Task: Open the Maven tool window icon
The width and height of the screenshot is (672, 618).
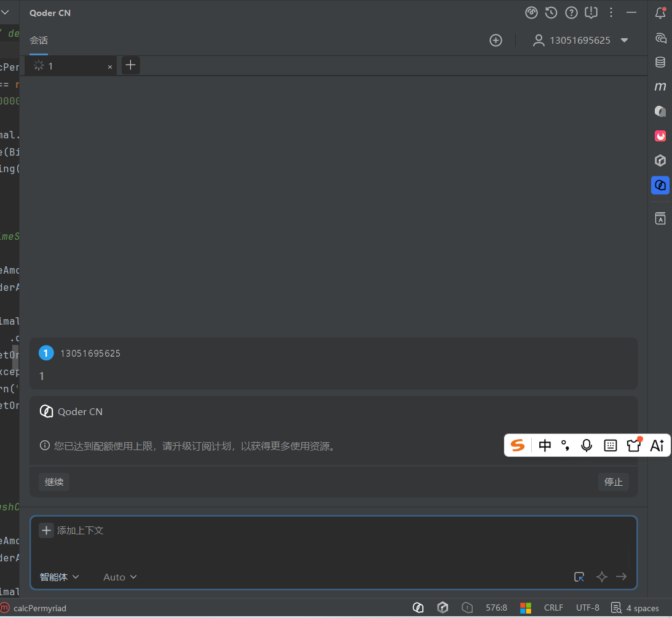Action: [x=660, y=87]
